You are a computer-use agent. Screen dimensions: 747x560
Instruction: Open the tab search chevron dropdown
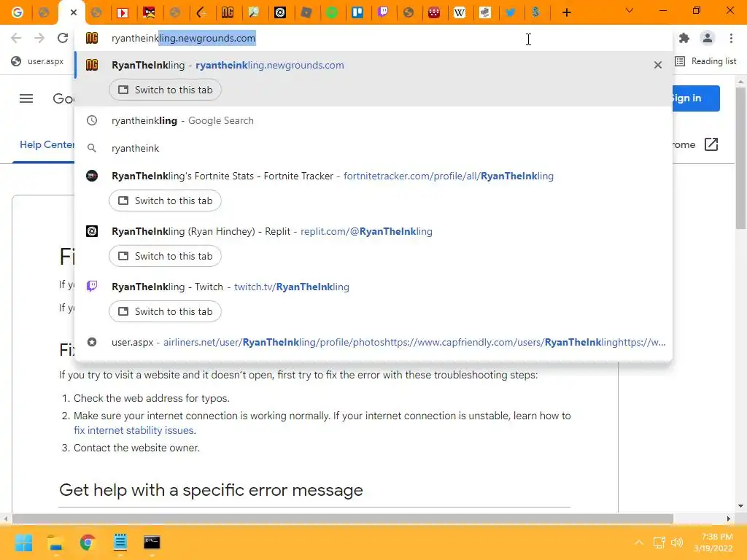pos(630,10)
